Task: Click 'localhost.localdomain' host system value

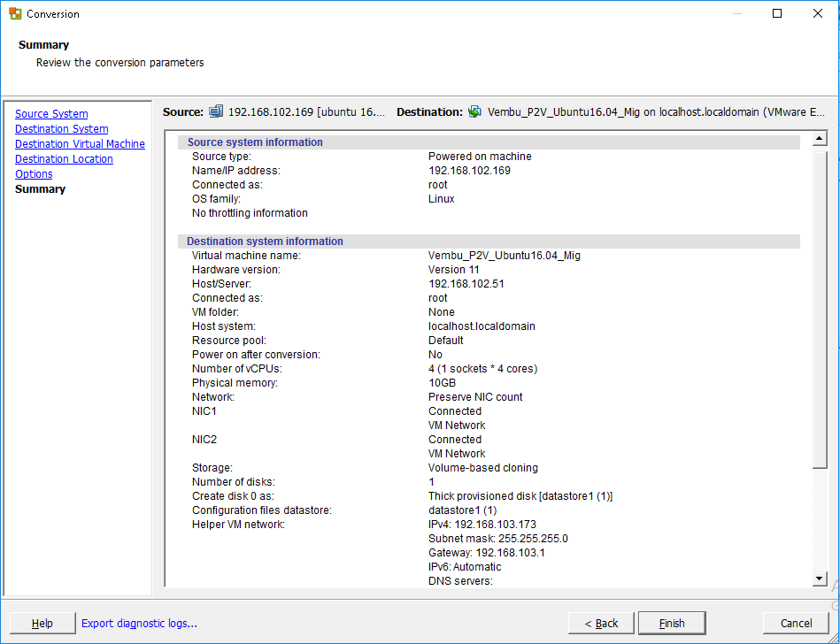Action: click(x=482, y=326)
